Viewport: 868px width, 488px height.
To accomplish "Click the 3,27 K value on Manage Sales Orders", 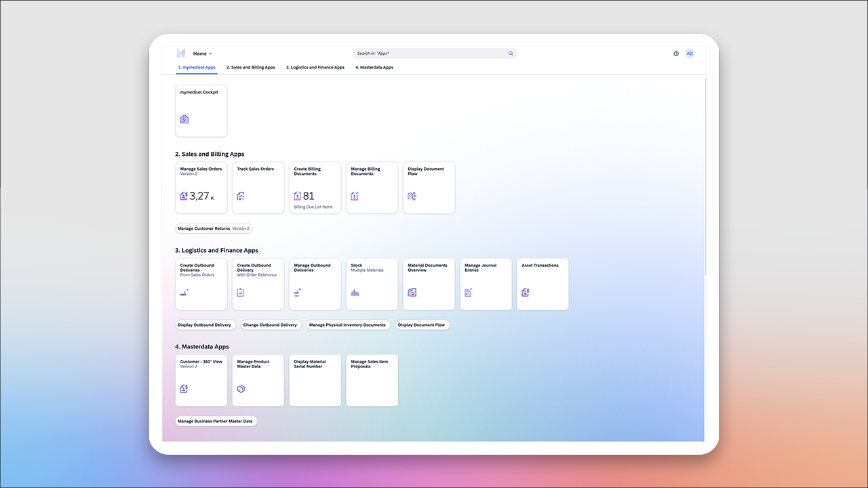I will pos(201,197).
